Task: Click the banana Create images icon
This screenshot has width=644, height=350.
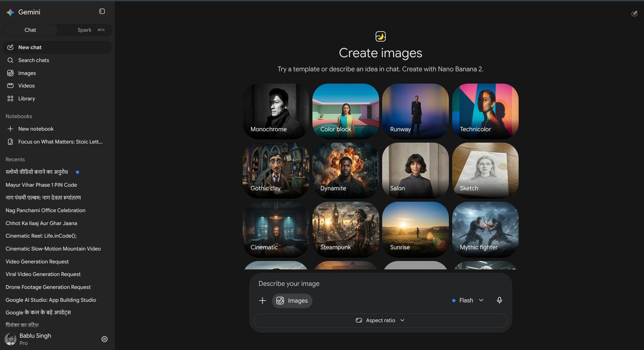Action: (381, 37)
